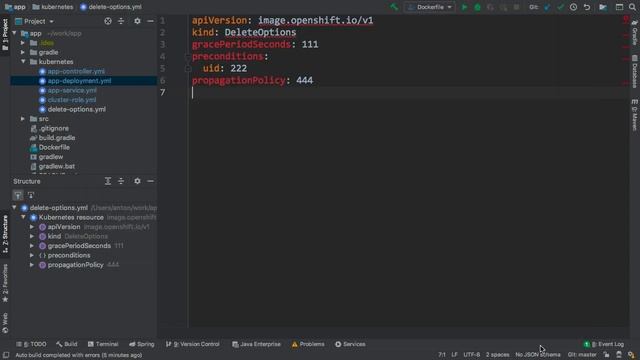Select .gitignore file
The width and height of the screenshot is (640, 360).
[x=53, y=128]
